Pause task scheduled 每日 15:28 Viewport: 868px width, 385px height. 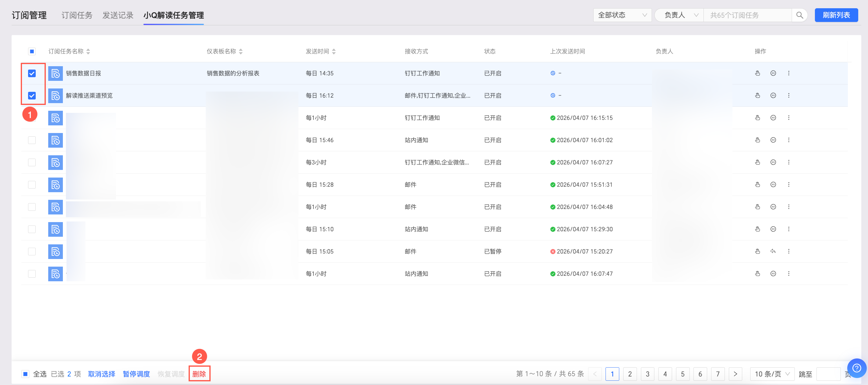tap(773, 184)
